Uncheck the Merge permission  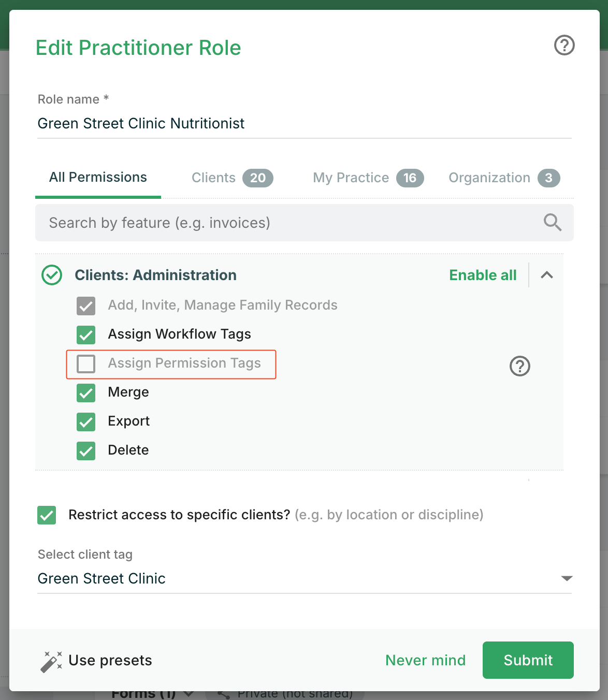86,393
